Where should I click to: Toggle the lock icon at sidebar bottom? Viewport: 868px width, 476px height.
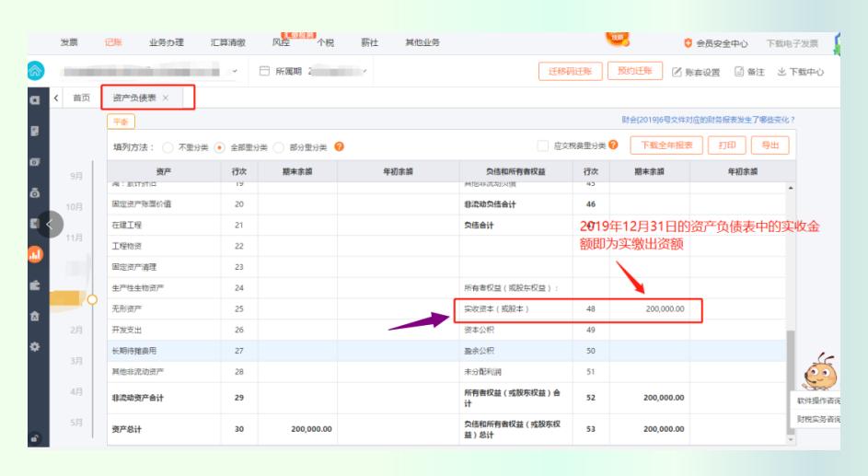click(x=34, y=438)
